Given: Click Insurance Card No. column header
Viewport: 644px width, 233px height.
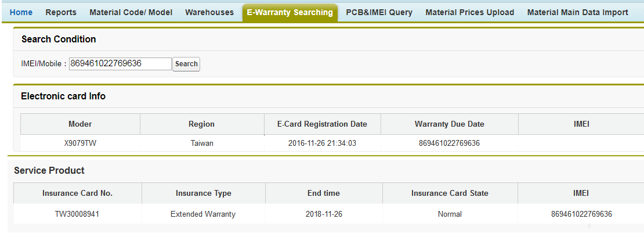Looking at the screenshot, I should click(77, 193).
